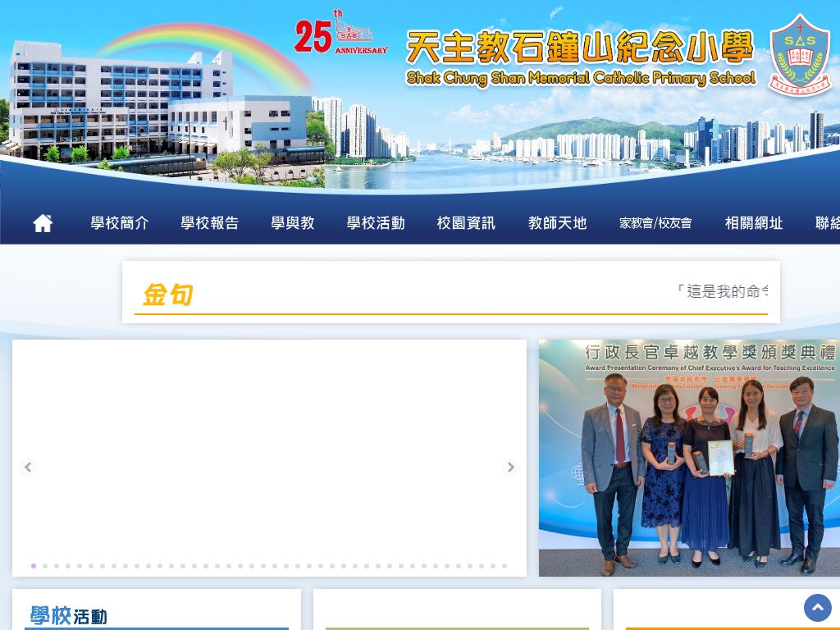This screenshot has height=630, width=840.
Task: Click the 金句 heading
Action: pos(167,294)
